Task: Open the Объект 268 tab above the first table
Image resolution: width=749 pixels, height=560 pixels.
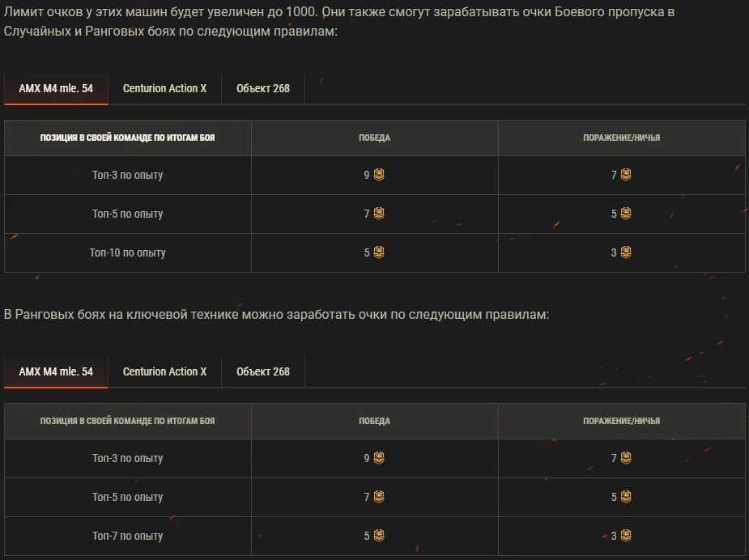Action: [263, 88]
